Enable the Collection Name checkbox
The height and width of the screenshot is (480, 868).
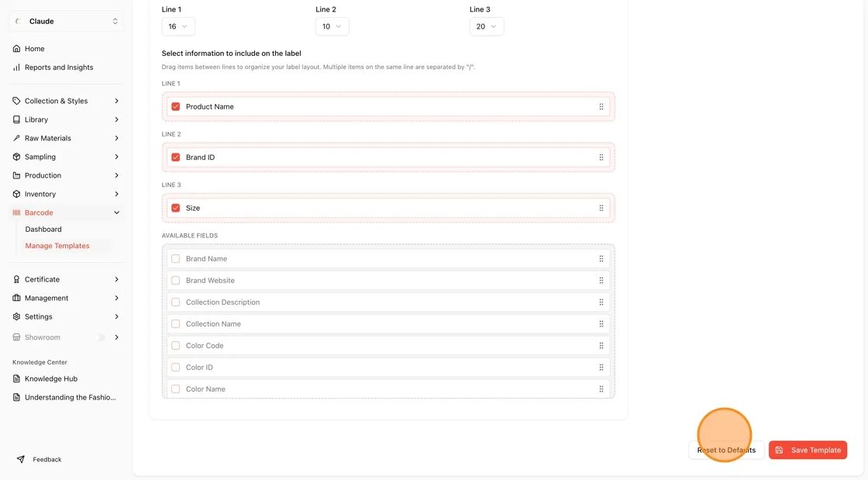tap(175, 324)
